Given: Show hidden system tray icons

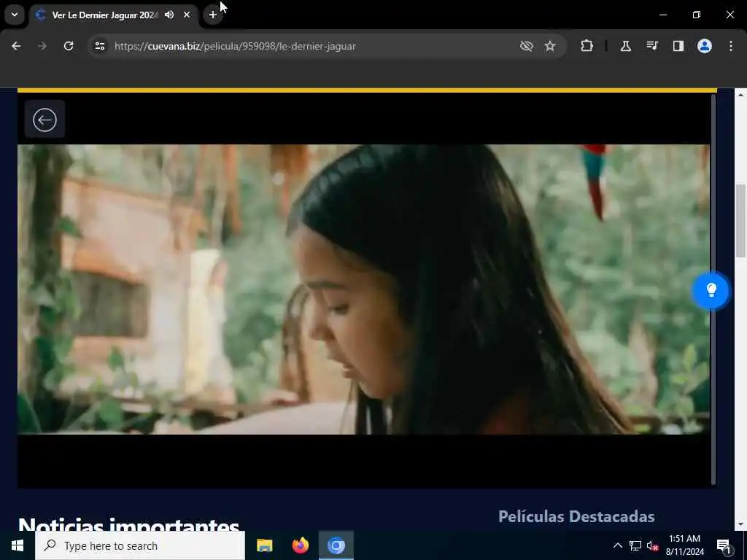Looking at the screenshot, I should [x=617, y=545].
